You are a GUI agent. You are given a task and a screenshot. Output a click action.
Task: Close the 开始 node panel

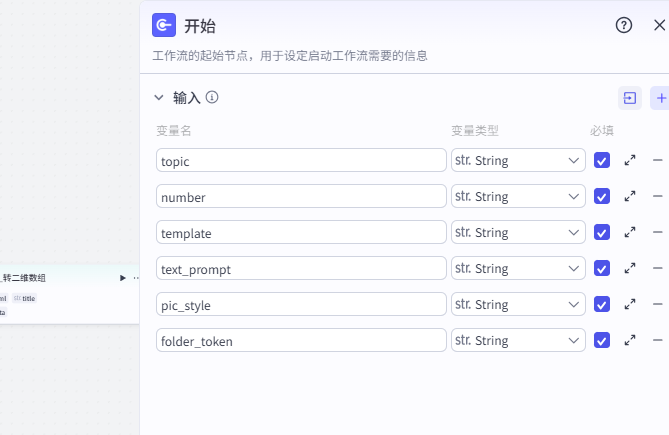[658, 26]
